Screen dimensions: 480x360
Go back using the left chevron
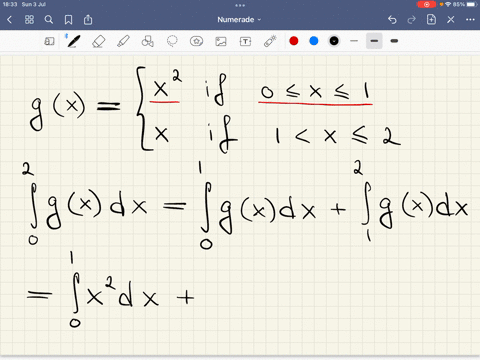coord(9,20)
